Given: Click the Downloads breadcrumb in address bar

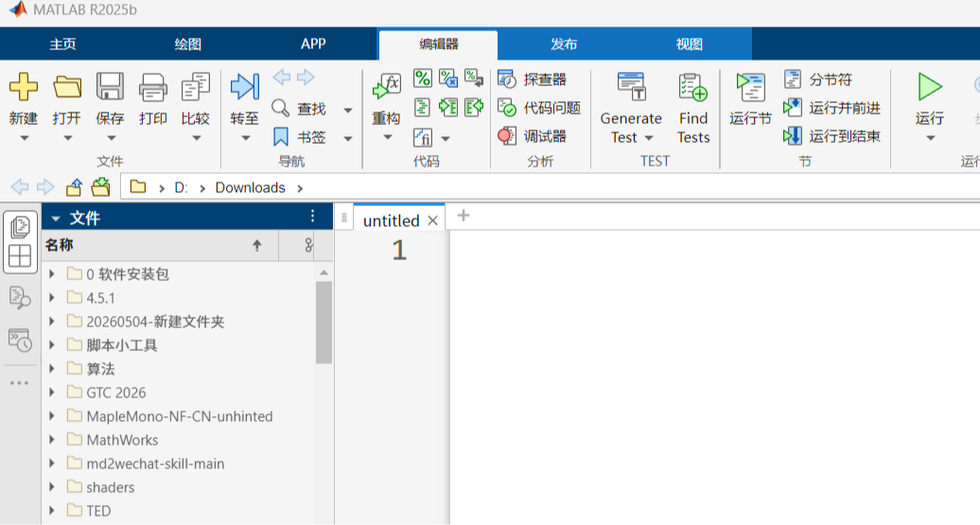Looking at the screenshot, I should click(x=250, y=187).
